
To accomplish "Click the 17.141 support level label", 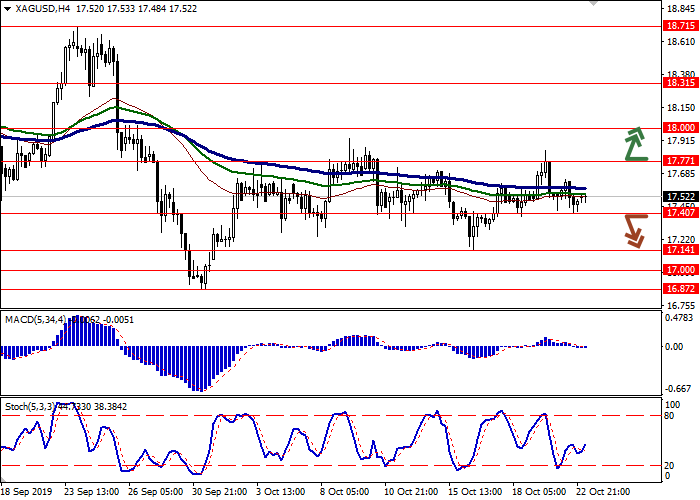I will (x=680, y=251).
